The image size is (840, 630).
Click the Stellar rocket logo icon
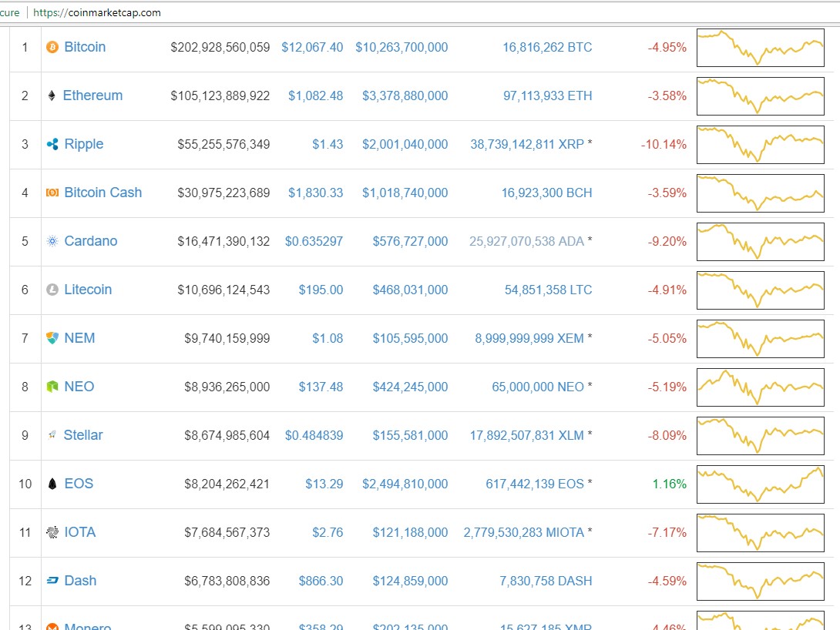[52, 435]
